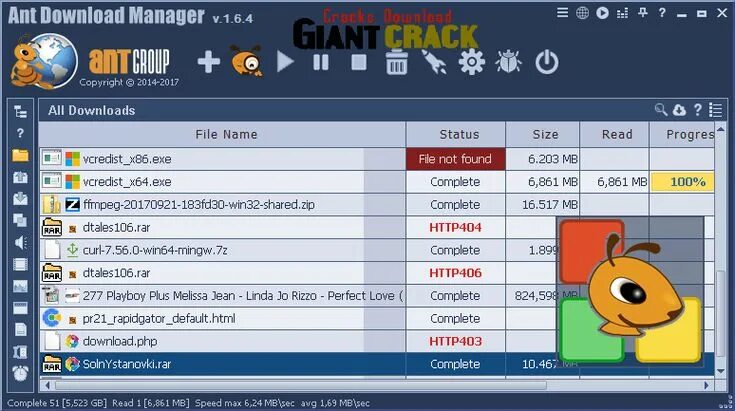Click the window panel icon in sidebar
Image resolution: width=735 pixels, height=411 pixels.
[x=20, y=308]
